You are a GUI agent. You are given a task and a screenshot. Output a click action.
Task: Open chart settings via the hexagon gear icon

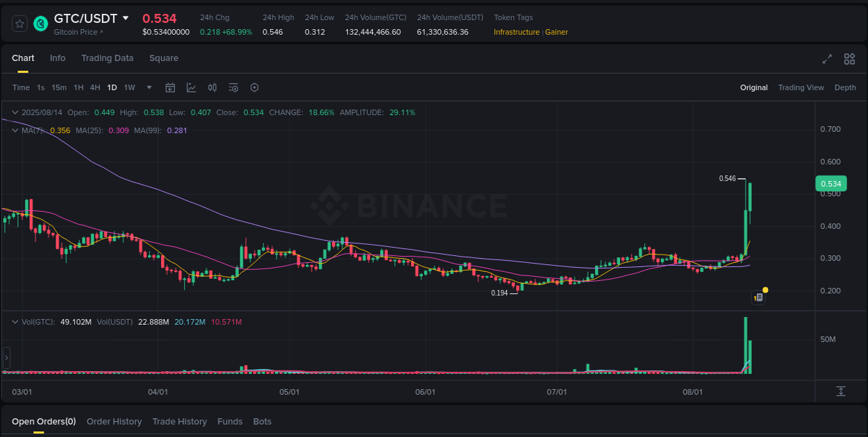pyautogui.click(x=254, y=87)
